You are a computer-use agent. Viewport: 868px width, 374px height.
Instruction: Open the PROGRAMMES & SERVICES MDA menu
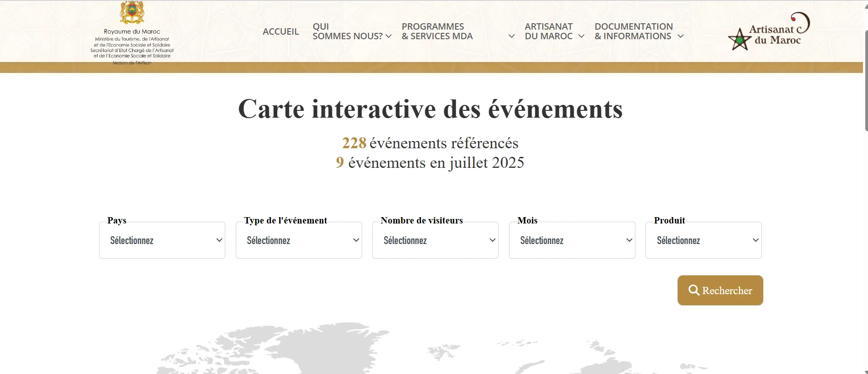tap(437, 31)
